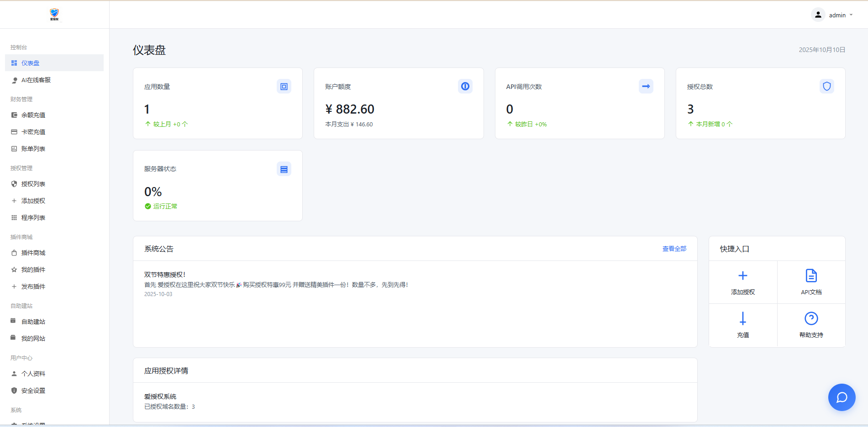
Task: Select 插件商城 from the sidebar
Action: pos(33,253)
